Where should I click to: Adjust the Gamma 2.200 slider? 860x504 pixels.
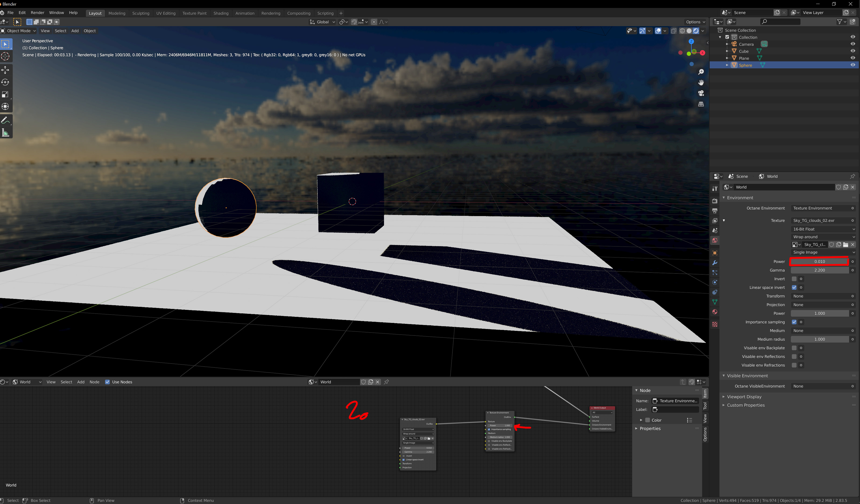point(819,270)
